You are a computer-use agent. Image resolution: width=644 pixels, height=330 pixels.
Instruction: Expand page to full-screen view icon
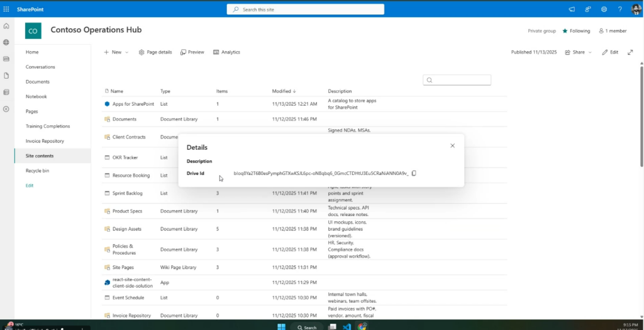630,52
